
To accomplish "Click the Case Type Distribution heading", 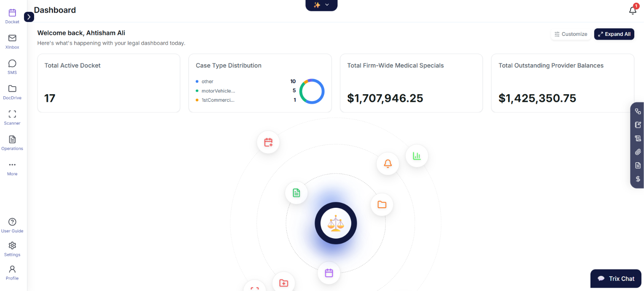I will (x=229, y=65).
